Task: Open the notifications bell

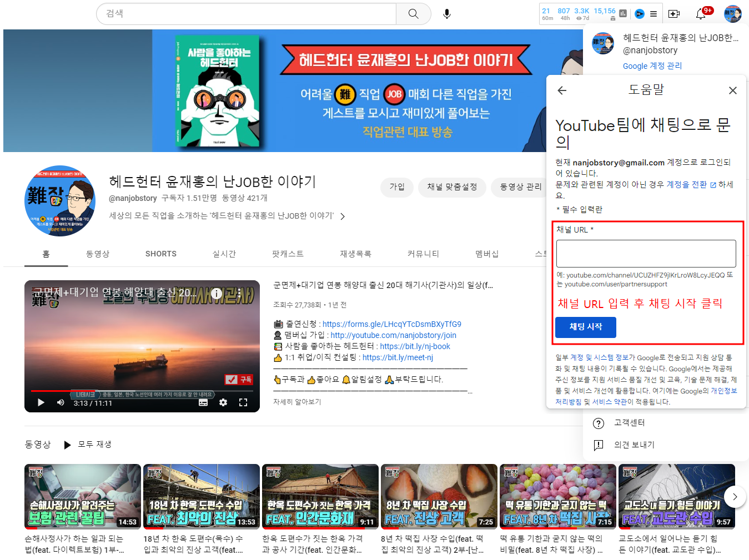Action: (701, 14)
